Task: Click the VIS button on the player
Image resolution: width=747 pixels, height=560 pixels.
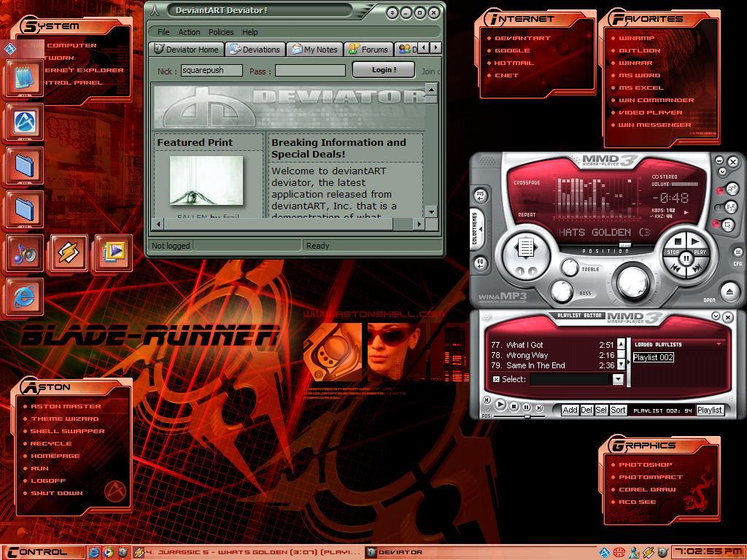Action: (481, 195)
